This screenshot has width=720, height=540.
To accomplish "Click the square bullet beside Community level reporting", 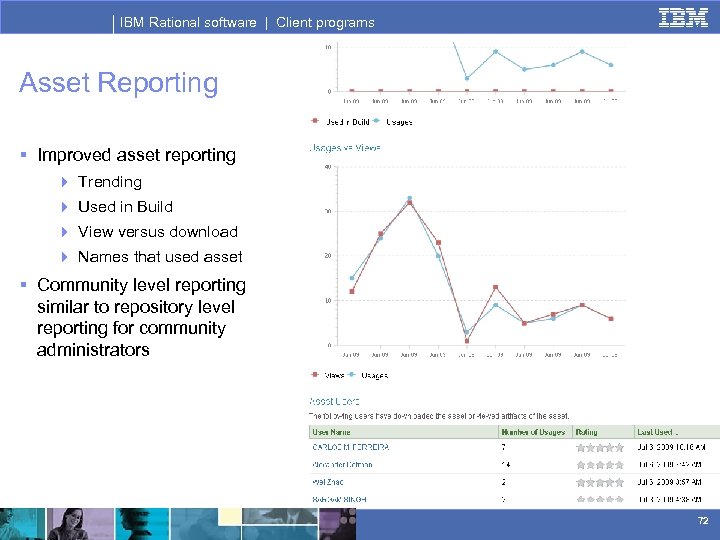I will click(23, 285).
